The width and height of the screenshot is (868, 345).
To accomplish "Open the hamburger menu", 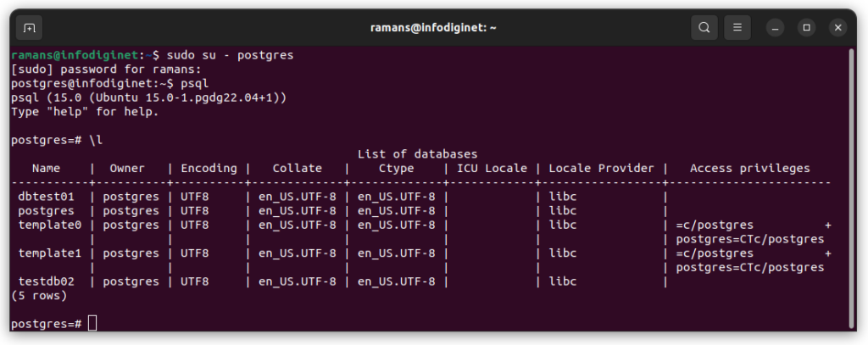I will (737, 28).
